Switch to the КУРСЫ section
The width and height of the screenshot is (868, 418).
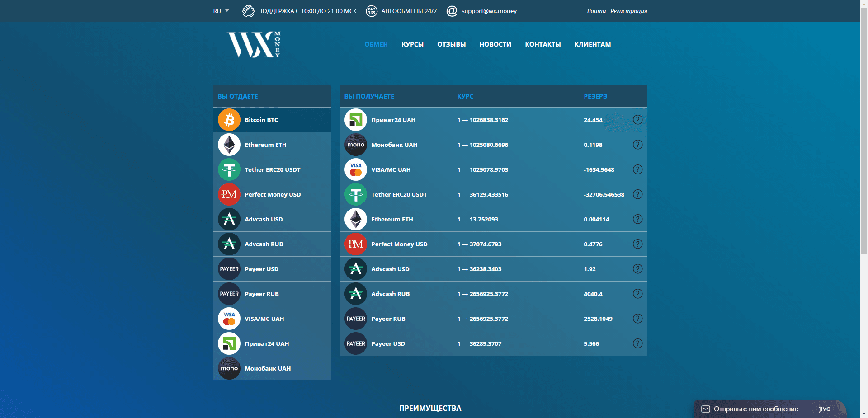pos(412,44)
